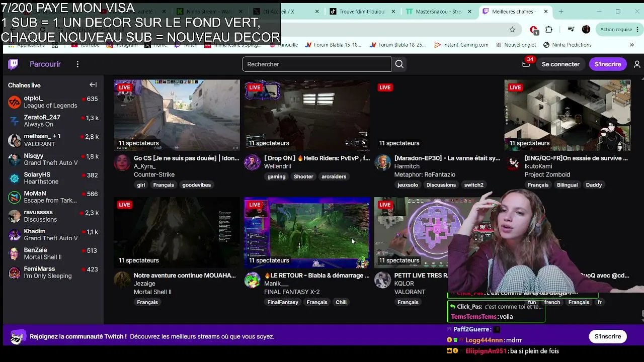Click the Twitch logo home icon
This screenshot has width=644, height=362.
pyautogui.click(x=14, y=64)
